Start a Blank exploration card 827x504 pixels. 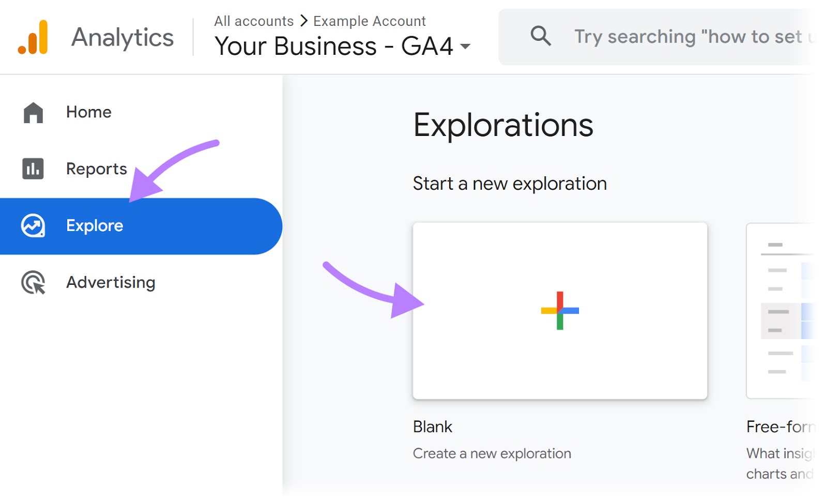pyautogui.click(x=559, y=310)
